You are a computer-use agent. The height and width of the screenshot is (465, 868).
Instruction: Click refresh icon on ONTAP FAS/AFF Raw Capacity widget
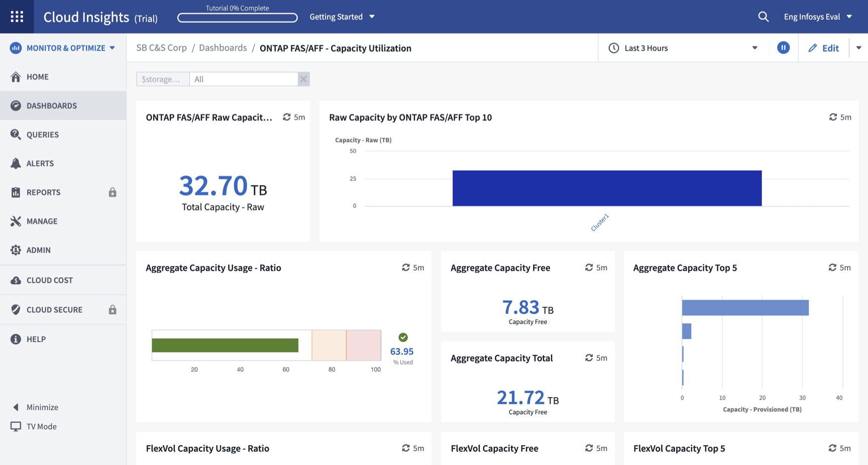point(286,117)
